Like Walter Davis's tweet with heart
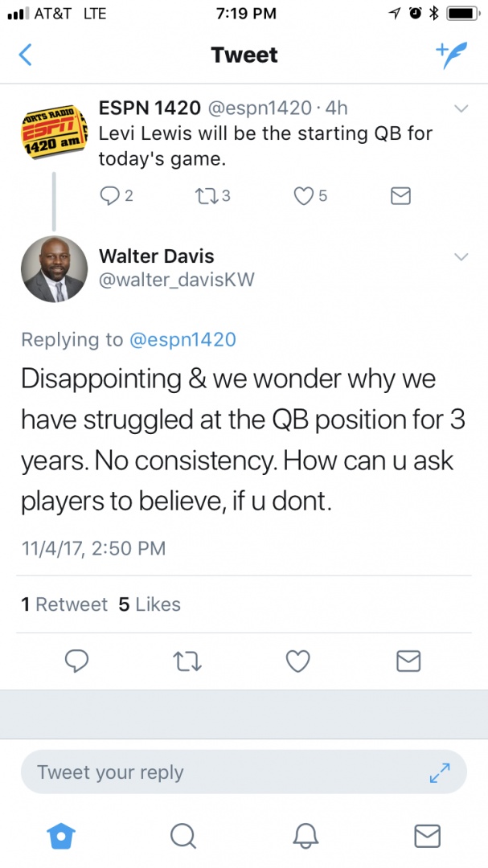Screen dimensions: 488x868 coord(297,661)
